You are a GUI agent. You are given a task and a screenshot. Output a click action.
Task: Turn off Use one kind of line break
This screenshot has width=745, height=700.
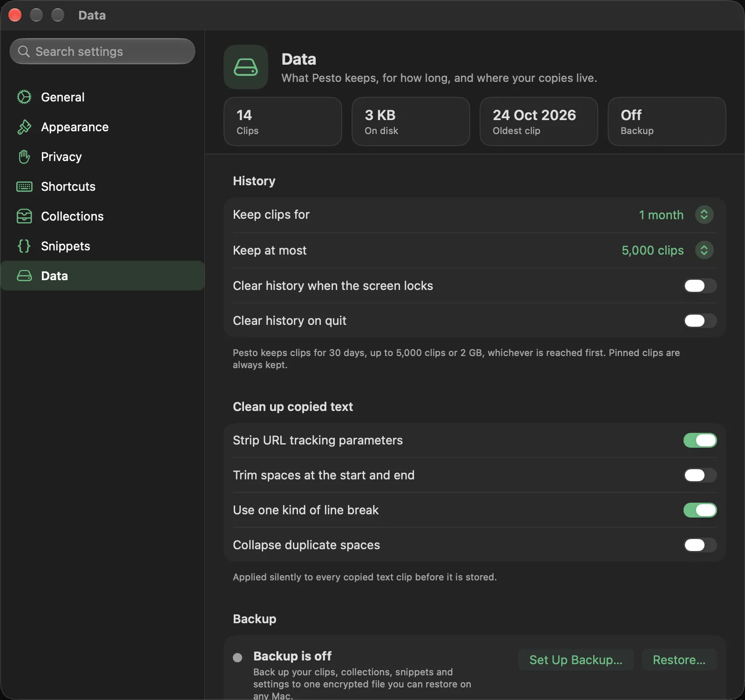click(x=700, y=510)
